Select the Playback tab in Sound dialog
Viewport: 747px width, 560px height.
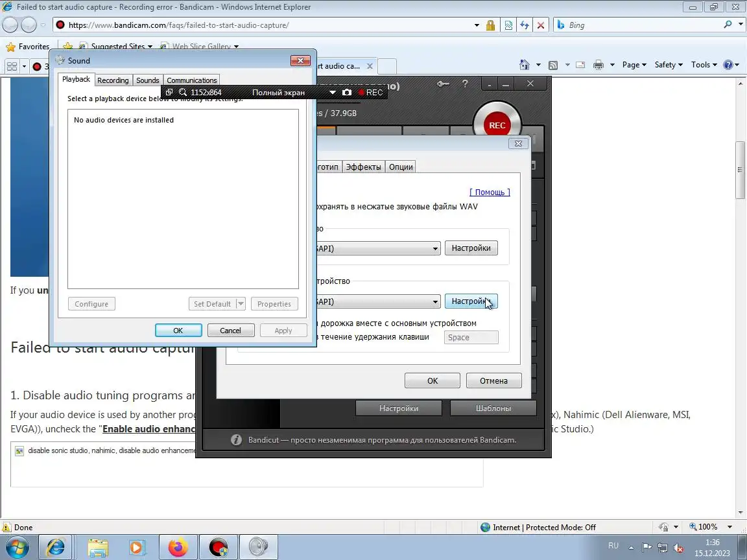(x=77, y=80)
